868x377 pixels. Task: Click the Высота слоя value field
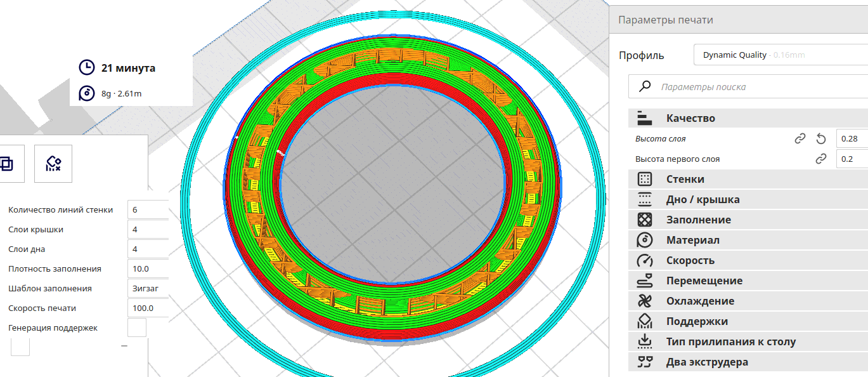pyautogui.click(x=852, y=138)
